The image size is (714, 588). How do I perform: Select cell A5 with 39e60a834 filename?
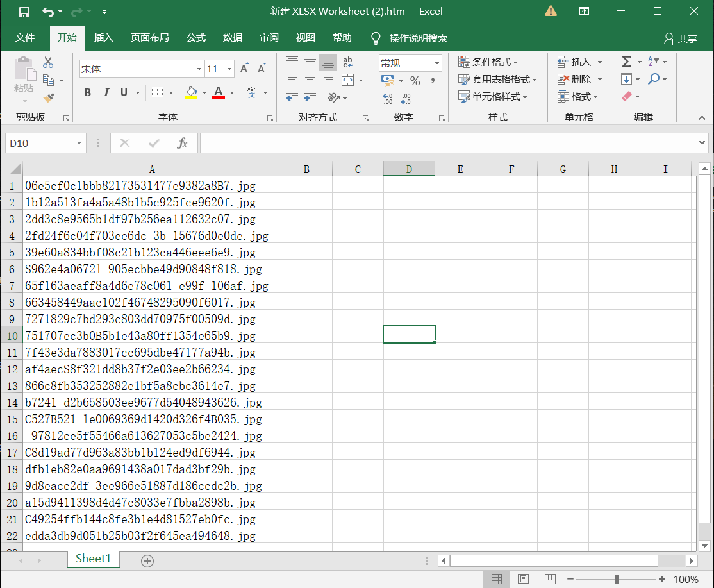140,253
